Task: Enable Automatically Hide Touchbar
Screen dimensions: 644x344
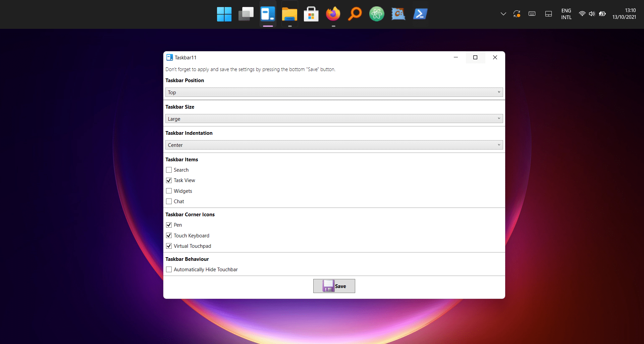Action: [169, 269]
